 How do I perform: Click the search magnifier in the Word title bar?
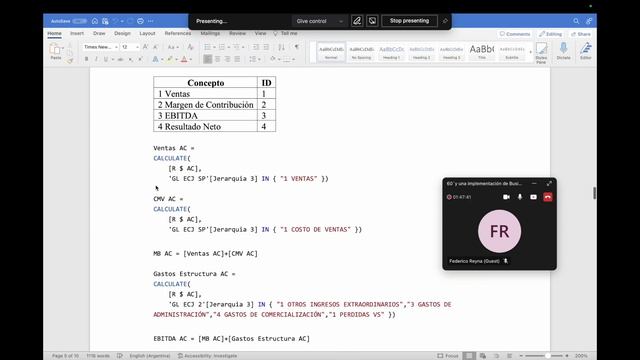[x=576, y=21]
